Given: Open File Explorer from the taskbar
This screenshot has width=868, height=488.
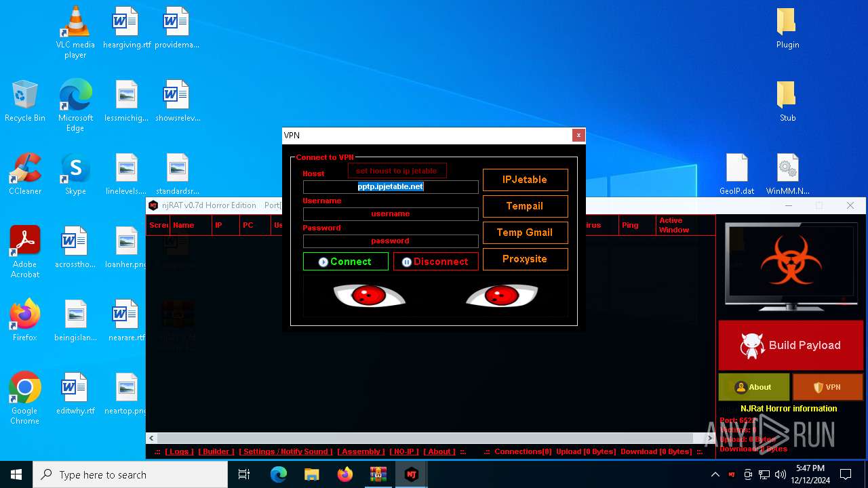Looking at the screenshot, I should click(x=312, y=474).
